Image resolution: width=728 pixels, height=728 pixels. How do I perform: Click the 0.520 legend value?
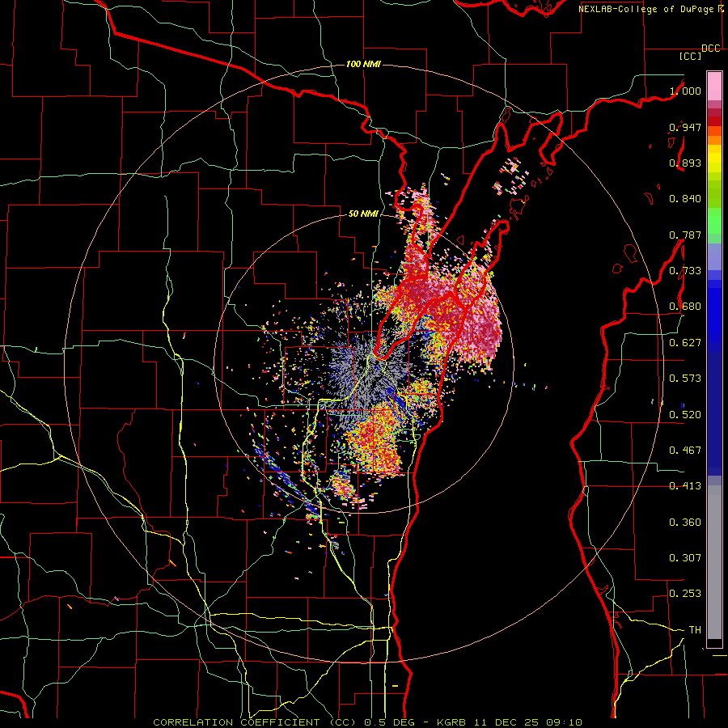tap(685, 415)
